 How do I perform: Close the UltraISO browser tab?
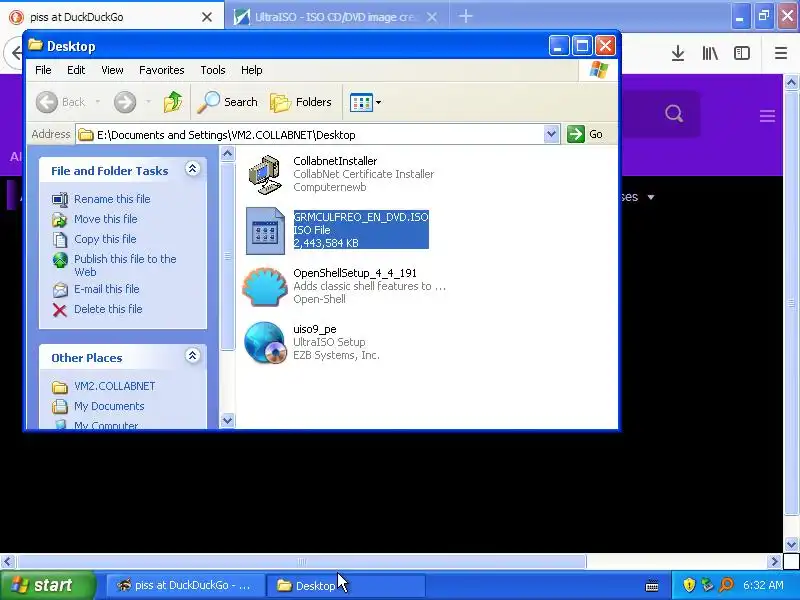point(432,17)
